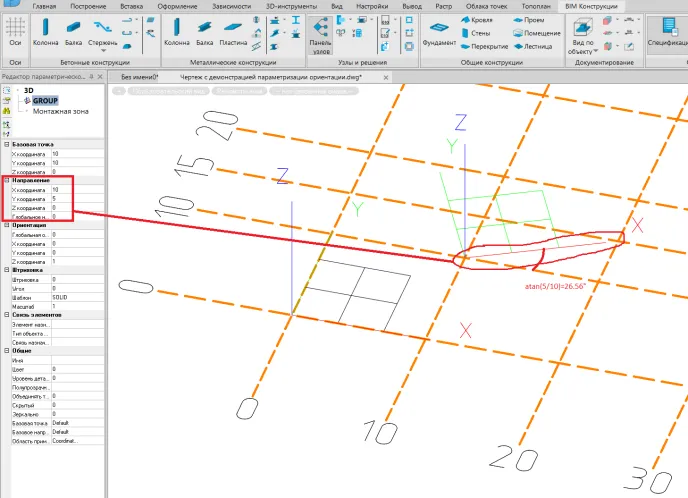Choose the metal Пластина plate tool

pyautogui.click(x=233, y=32)
